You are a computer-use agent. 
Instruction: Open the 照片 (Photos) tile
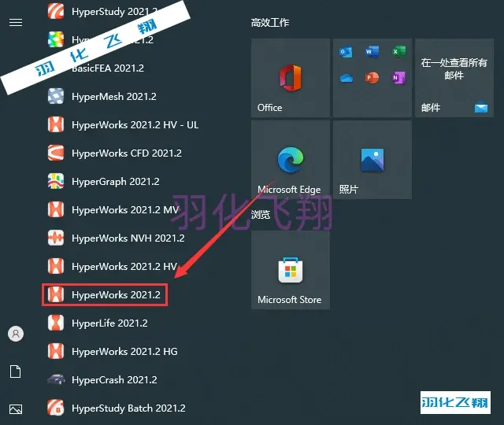(372, 160)
